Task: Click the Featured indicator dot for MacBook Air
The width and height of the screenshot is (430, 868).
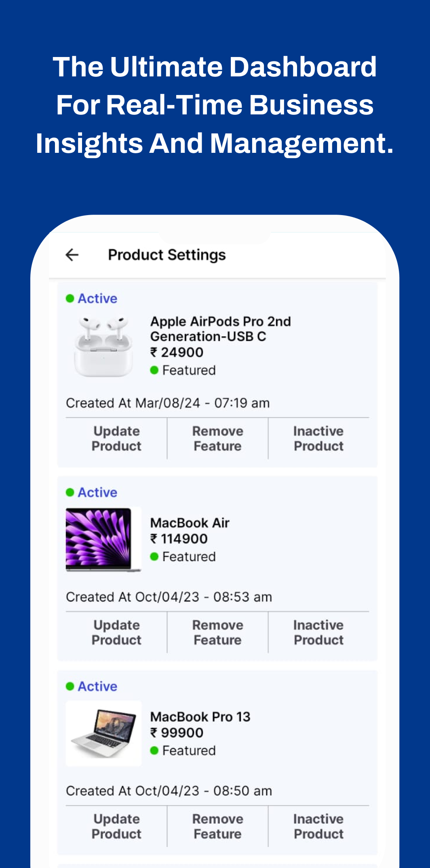Action: pyautogui.click(x=155, y=556)
